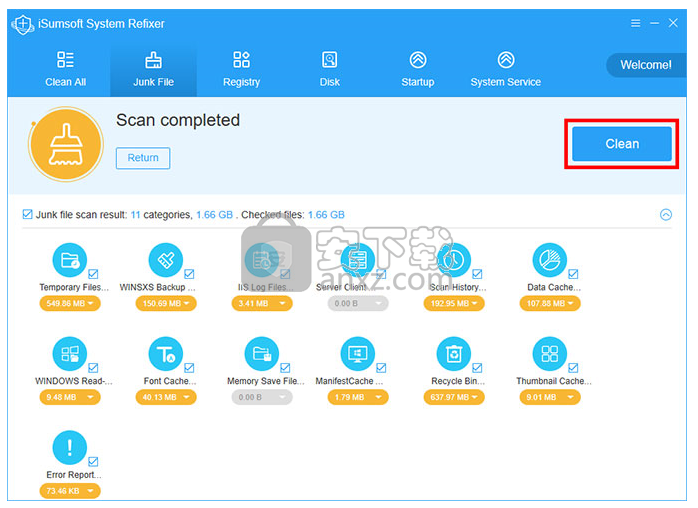Select the Memory Save File category icon
The width and height of the screenshot is (698, 508).
tap(262, 354)
